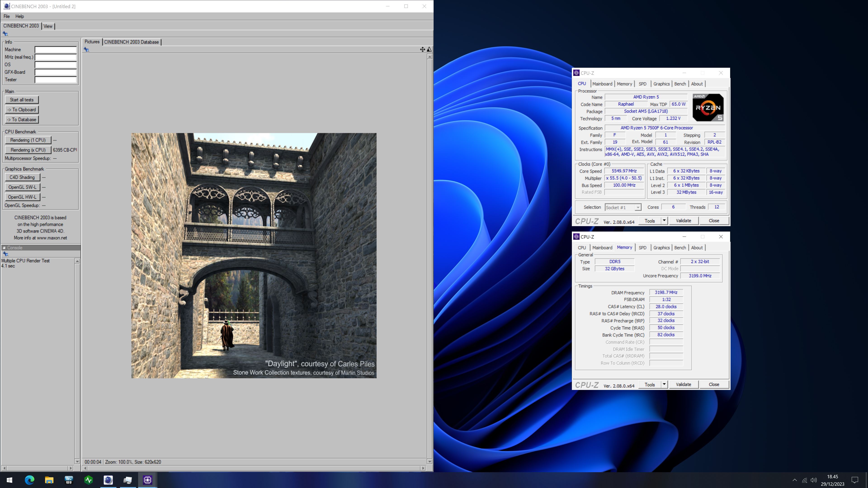The image size is (868, 488).
Task: Click To Database button
Action: click(22, 120)
